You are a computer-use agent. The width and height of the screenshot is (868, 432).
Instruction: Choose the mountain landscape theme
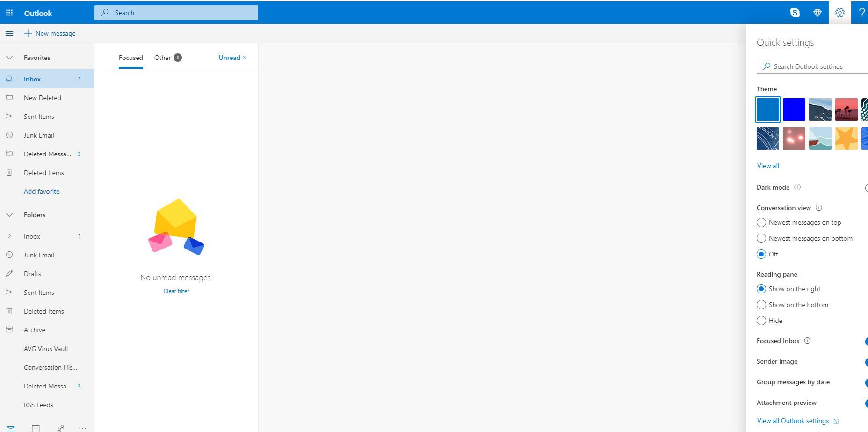(820, 110)
